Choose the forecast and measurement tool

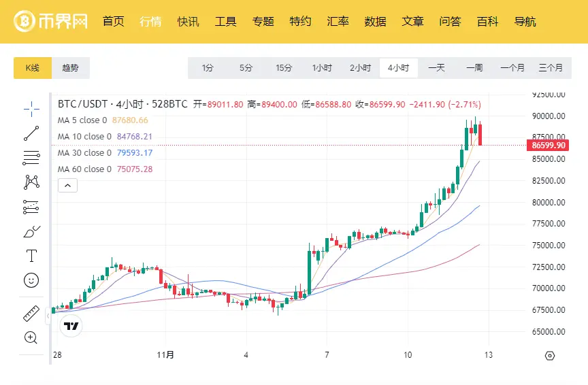(x=31, y=207)
